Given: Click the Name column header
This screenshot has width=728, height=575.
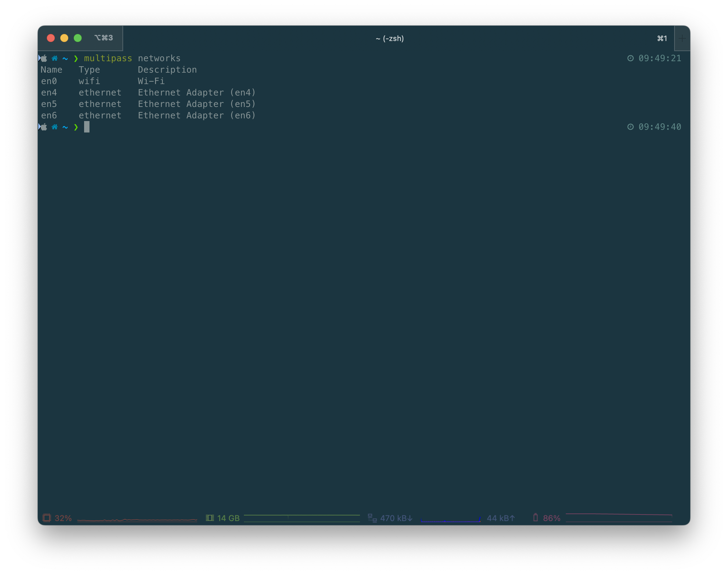Looking at the screenshot, I should (51, 70).
